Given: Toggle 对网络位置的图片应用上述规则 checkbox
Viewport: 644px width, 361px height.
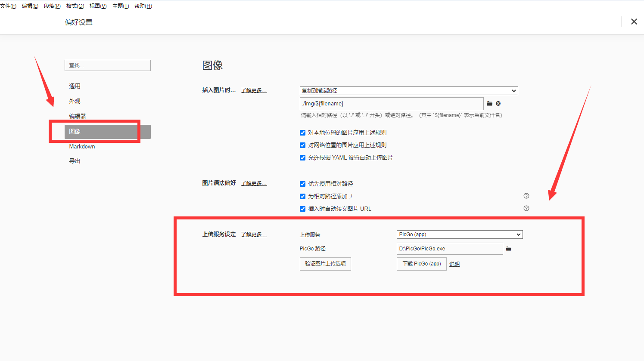Looking at the screenshot, I should pyautogui.click(x=302, y=145).
